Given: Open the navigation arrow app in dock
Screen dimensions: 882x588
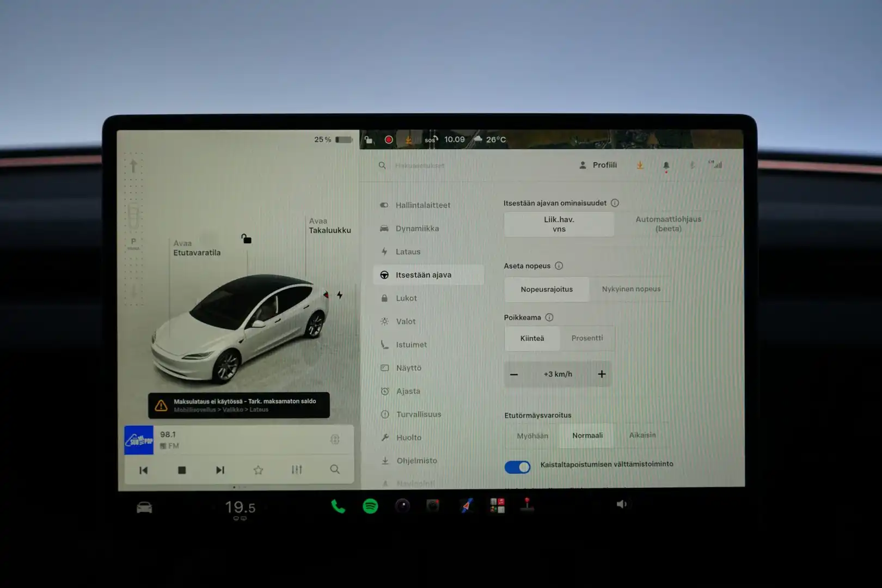Looking at the screenshot, I should coord(466,506).
